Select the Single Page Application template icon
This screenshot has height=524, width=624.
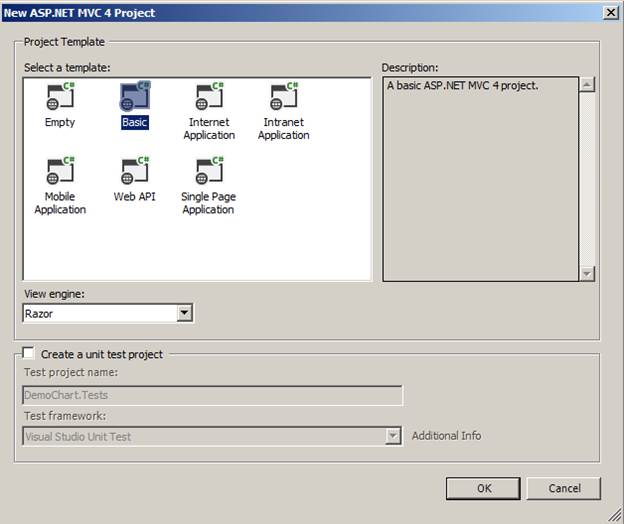coord(209,171)
